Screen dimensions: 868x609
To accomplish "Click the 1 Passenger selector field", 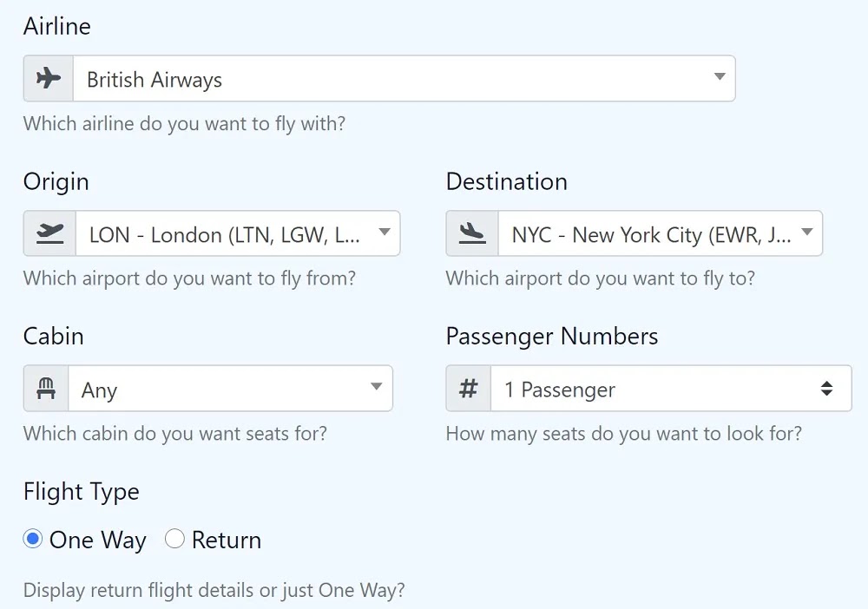I will click(x=671, y=389).
